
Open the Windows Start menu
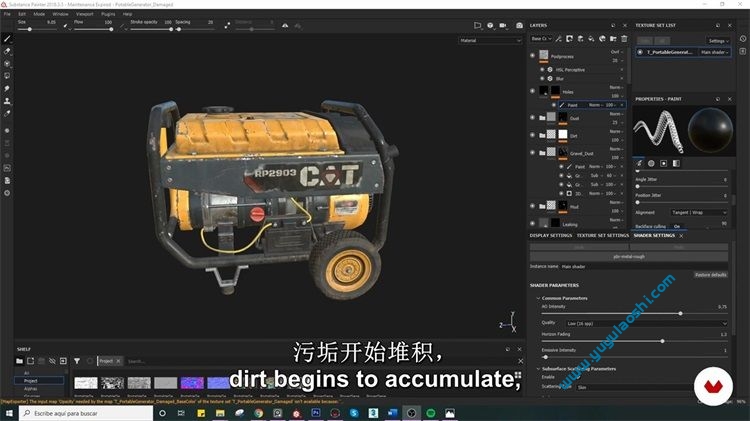tap(9, 413)
